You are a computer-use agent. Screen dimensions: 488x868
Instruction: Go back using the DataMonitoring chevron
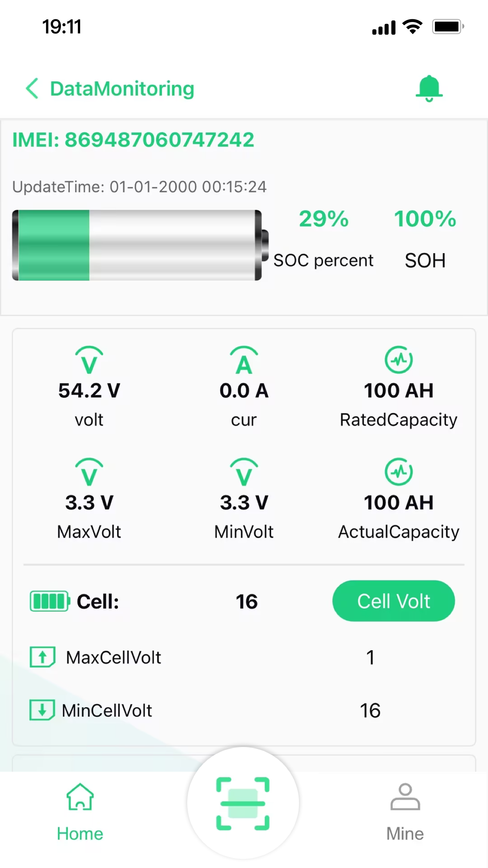32,88
